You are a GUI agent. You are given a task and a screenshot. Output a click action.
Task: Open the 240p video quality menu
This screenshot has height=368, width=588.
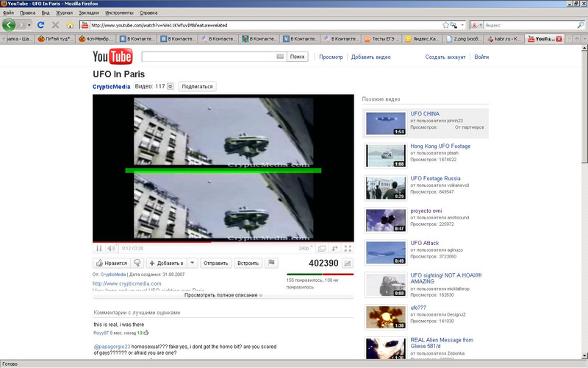[x=306, y=248]
